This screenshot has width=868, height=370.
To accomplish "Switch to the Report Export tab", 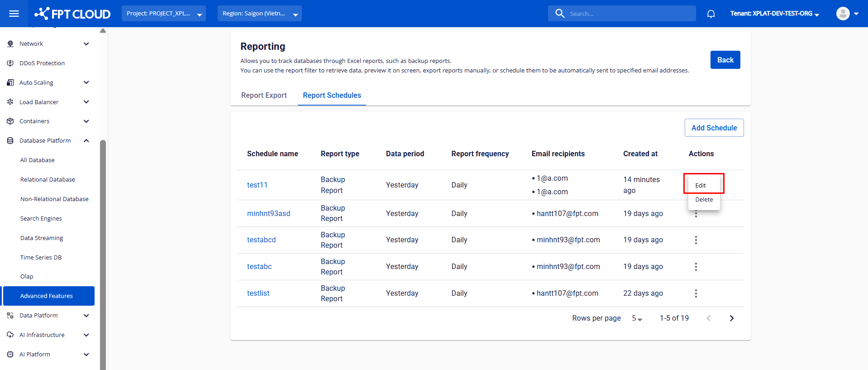I will click(x=264, y=96).
